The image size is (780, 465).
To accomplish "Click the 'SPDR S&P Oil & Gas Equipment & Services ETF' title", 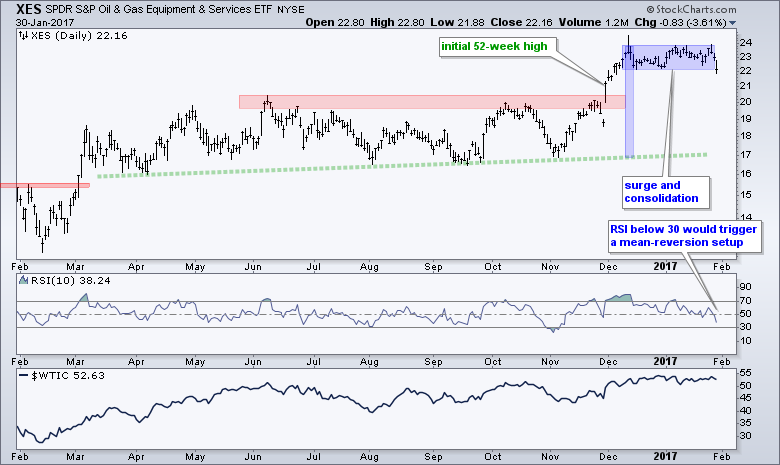I will click(159, 9).
